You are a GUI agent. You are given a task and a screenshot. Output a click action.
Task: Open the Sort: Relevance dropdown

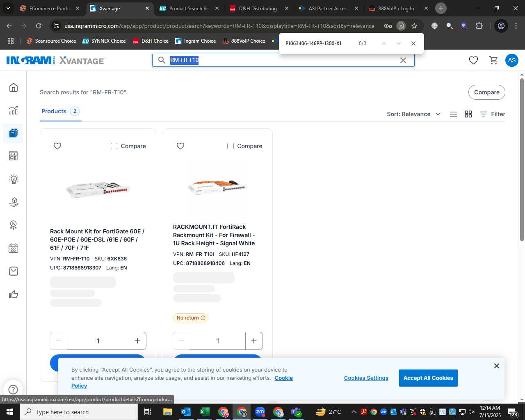point(413,114)
